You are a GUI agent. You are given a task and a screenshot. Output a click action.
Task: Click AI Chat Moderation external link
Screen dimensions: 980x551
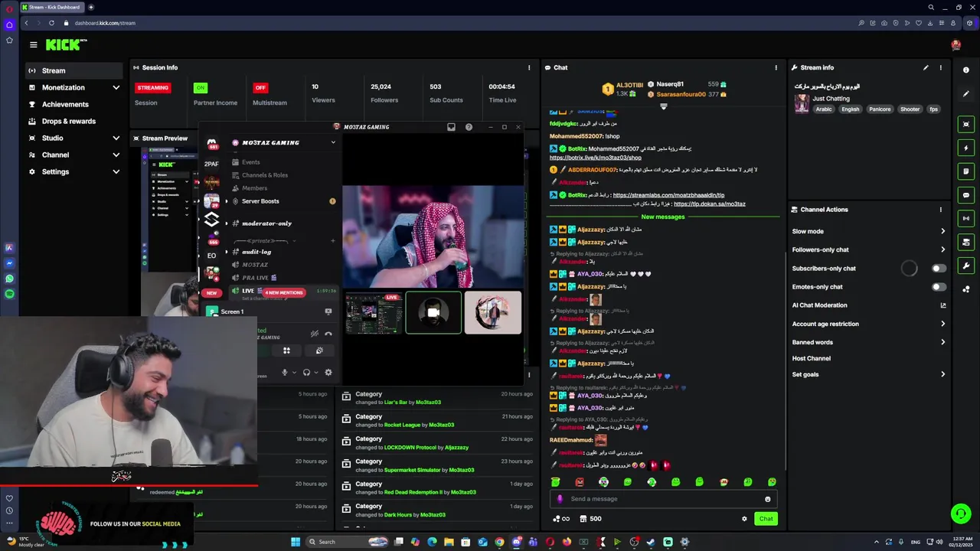(x=943, y=305)
